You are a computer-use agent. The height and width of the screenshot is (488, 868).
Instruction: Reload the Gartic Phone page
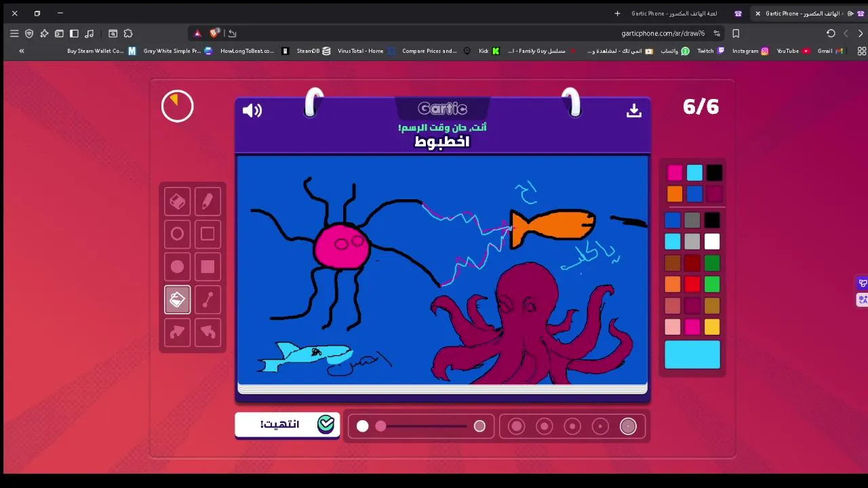831,33
